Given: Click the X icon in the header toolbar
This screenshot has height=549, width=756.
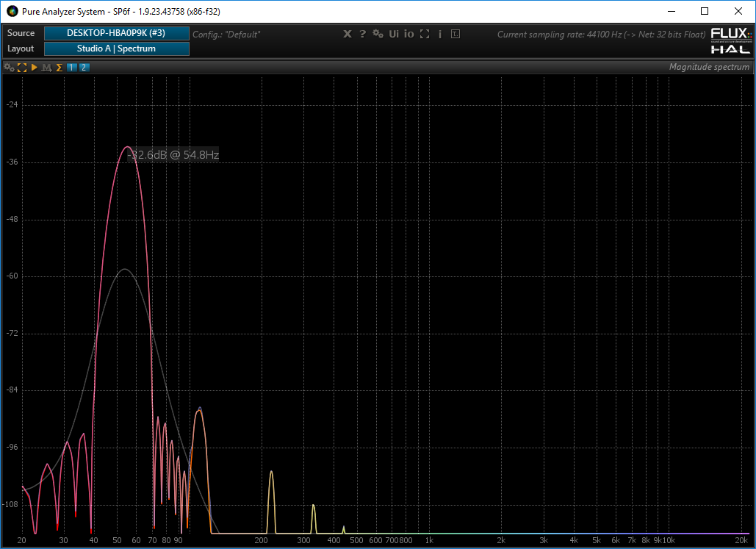Looking at the screenshot, I should click(347, 35).
